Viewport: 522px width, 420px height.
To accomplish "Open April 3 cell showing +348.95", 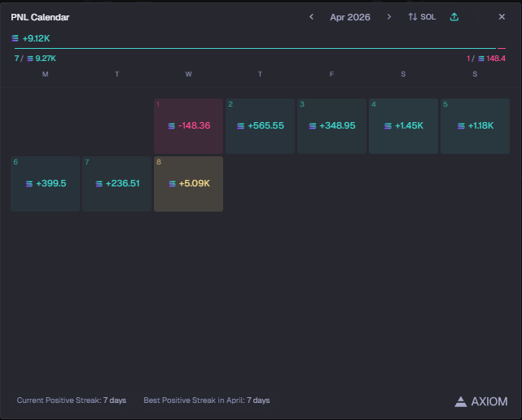I will coord(331,126).
